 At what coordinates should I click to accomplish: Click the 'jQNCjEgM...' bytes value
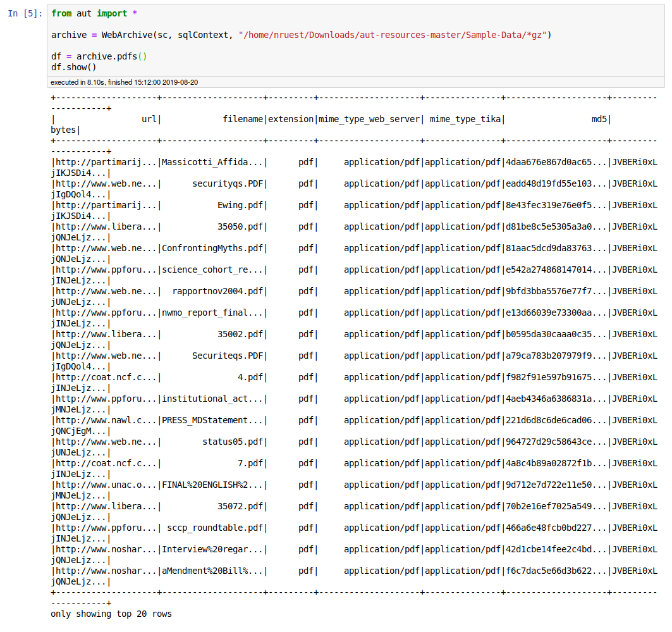[x=78, y=431]
